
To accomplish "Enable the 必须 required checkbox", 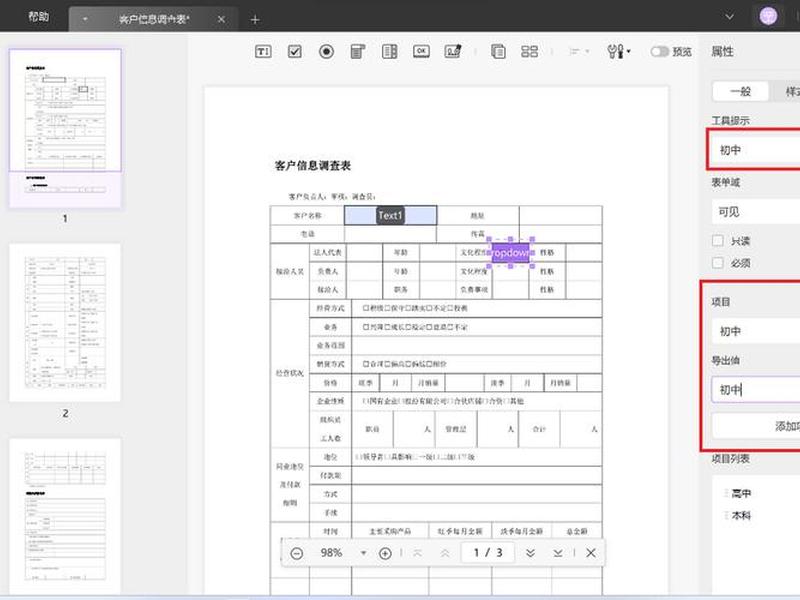I will click(x=718, y=263).
